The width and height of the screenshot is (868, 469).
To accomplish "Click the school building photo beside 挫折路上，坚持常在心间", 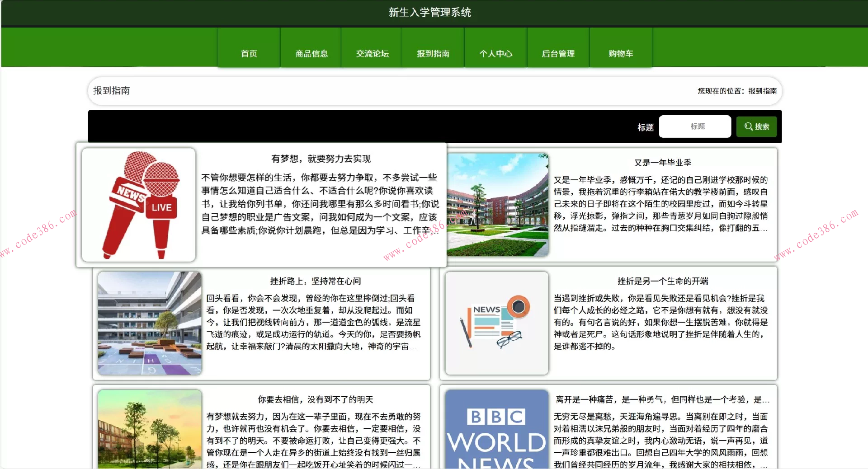I will (x=149, y=323).
